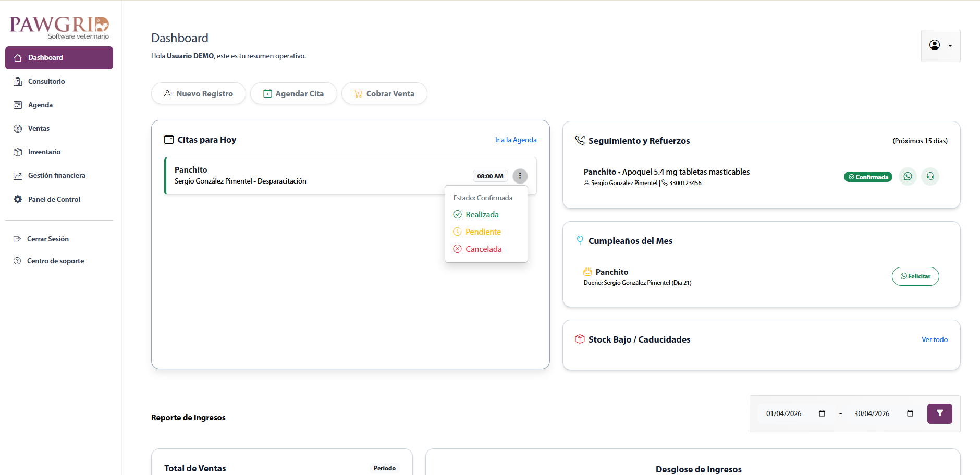Click the headset icon in Seguimiento y Refuerzos

point(930,176)
